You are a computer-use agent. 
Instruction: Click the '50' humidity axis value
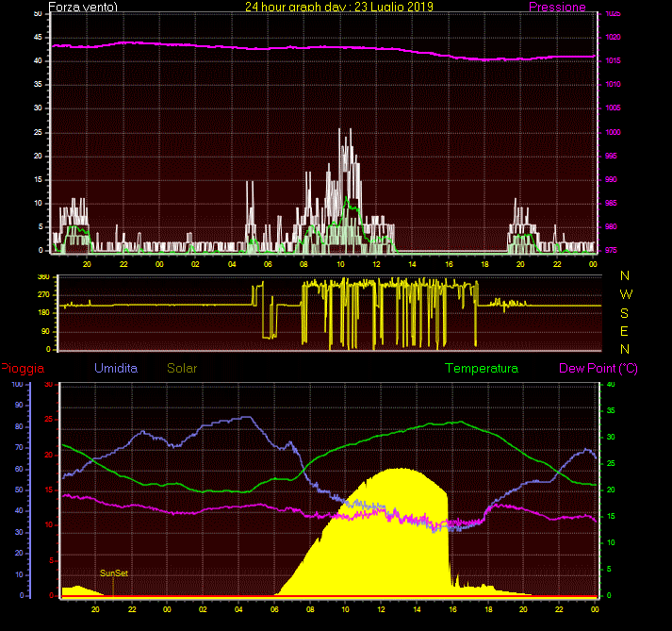[x=19, y=490]
